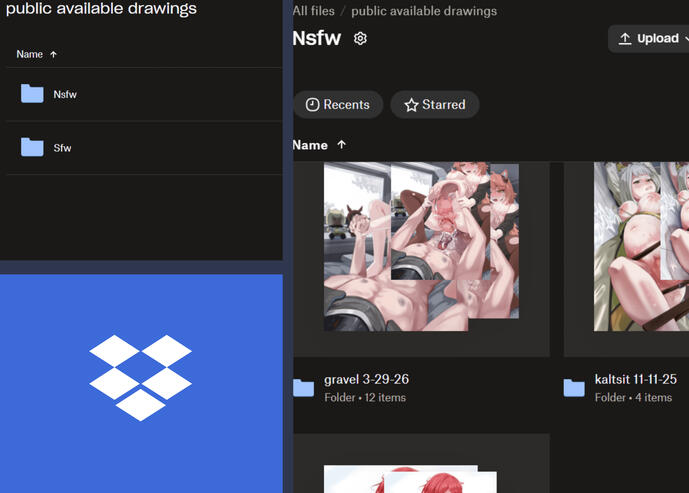Screen dimensions: 689x493
Task: Click sort arrow beside right Name header
Action: coord(342,145)
